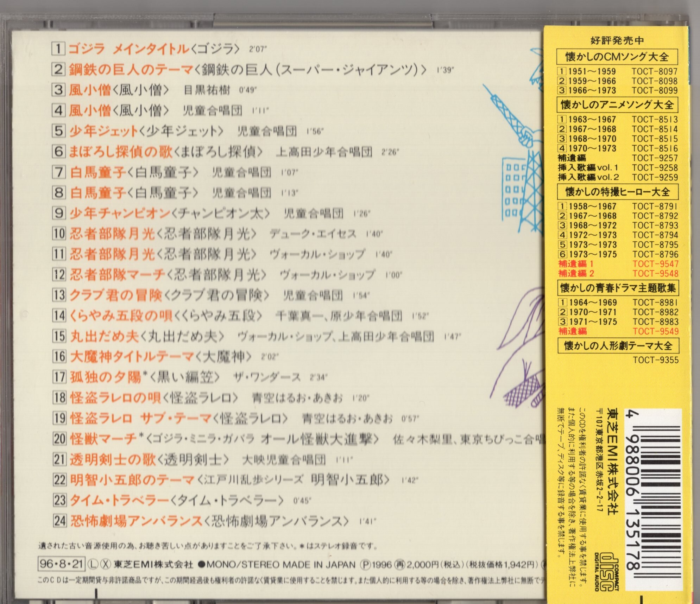Click red catalog number TOCT-9549
This screenshot has width=700, height=604.
tap(656, 331)
